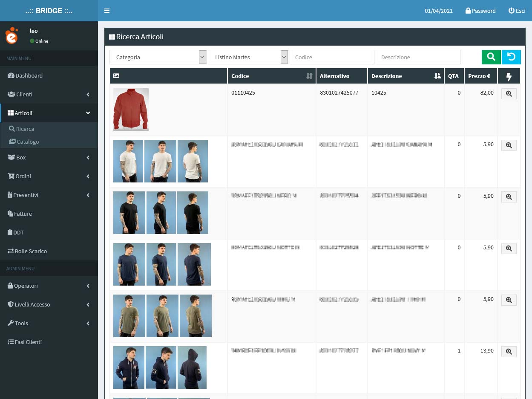
Task: Collapse the Articoli menu
Action: [49, 113]
